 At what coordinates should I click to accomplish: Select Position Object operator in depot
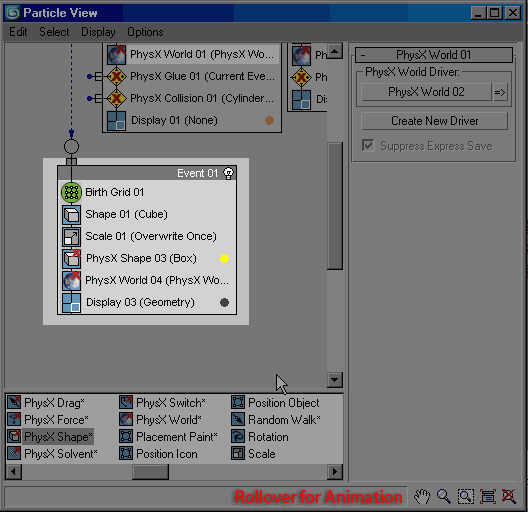pyautogui.click(x=275, y=403)
